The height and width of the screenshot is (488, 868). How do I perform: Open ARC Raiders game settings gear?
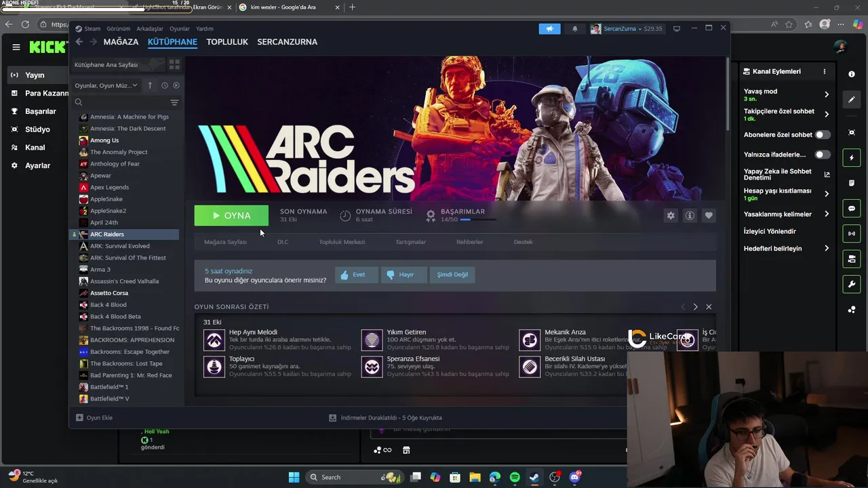pyautogui.click(x=671, y=216)
